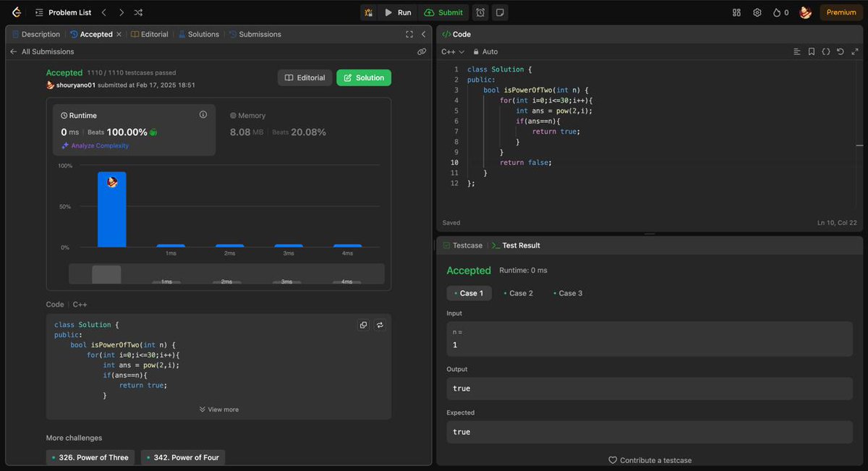Click the braces icon in editor toolbar
868x471 pixels.
point(826,51)
